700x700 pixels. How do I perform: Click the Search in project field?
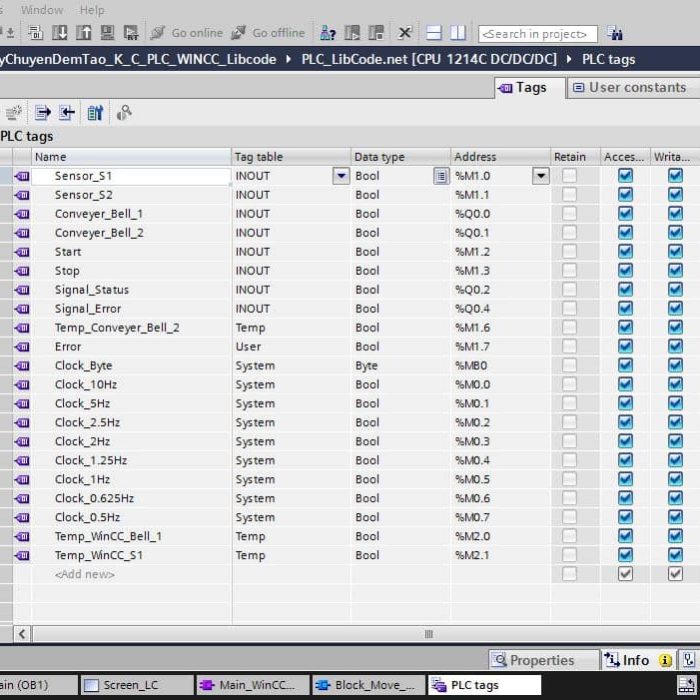pyautogui.click(x=538, y=34)
